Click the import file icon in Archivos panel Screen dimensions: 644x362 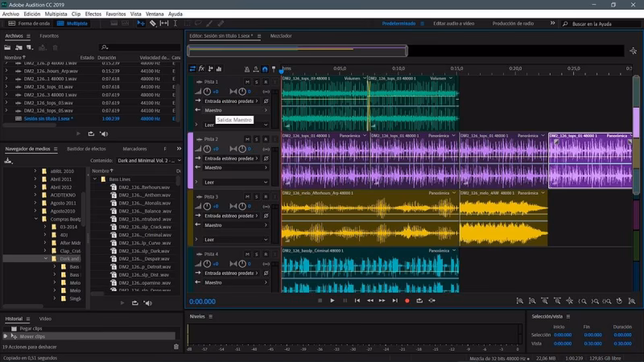[19, 47]
